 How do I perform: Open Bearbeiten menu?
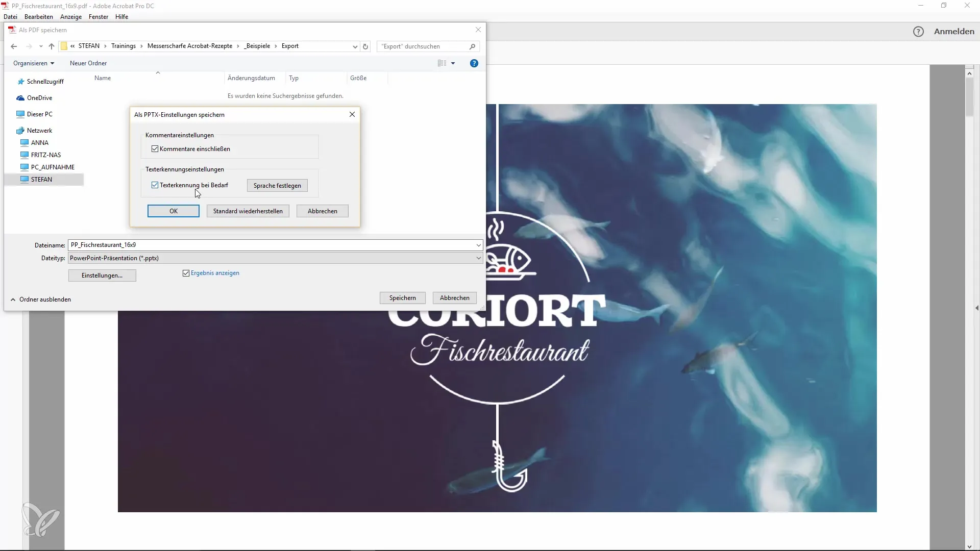[39, 17]
